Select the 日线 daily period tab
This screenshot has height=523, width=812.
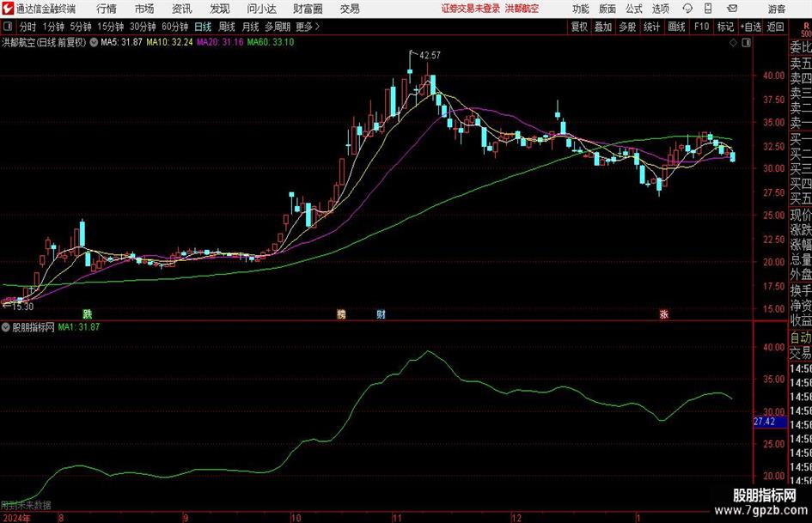coord(203,27)
